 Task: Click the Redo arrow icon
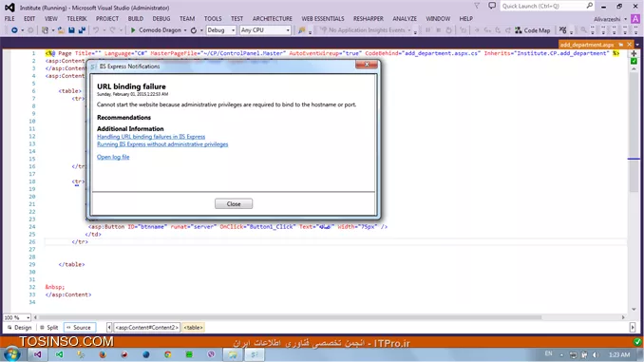pos(112,30)
